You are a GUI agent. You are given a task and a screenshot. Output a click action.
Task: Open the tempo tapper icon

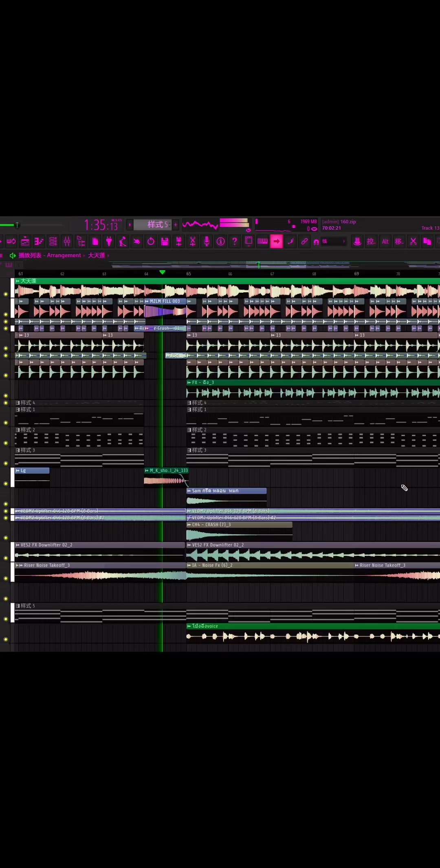(123, 241)
